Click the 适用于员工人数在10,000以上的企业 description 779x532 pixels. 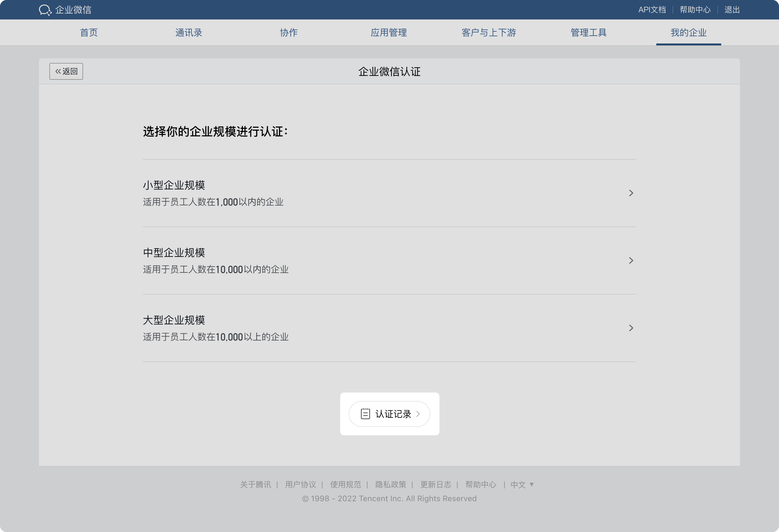click(x=216, y=337)
